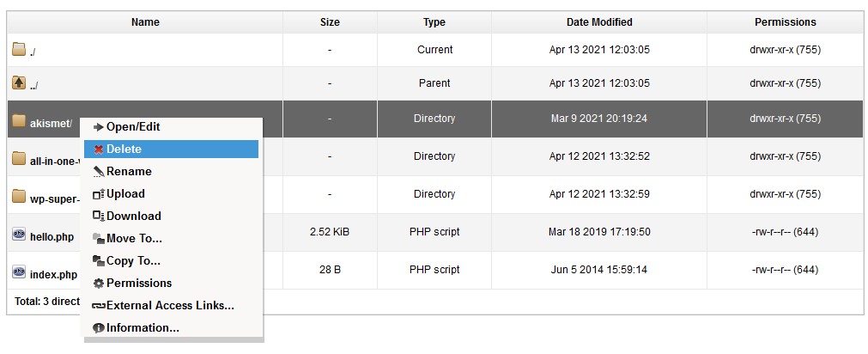Open the index.php file name
Viewport: 868px width, 354px height.
(x=53, y=275)
